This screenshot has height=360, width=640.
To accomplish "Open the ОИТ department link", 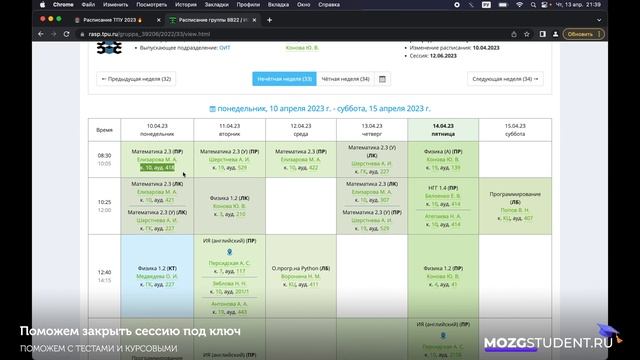I will [x=225, y=48].
